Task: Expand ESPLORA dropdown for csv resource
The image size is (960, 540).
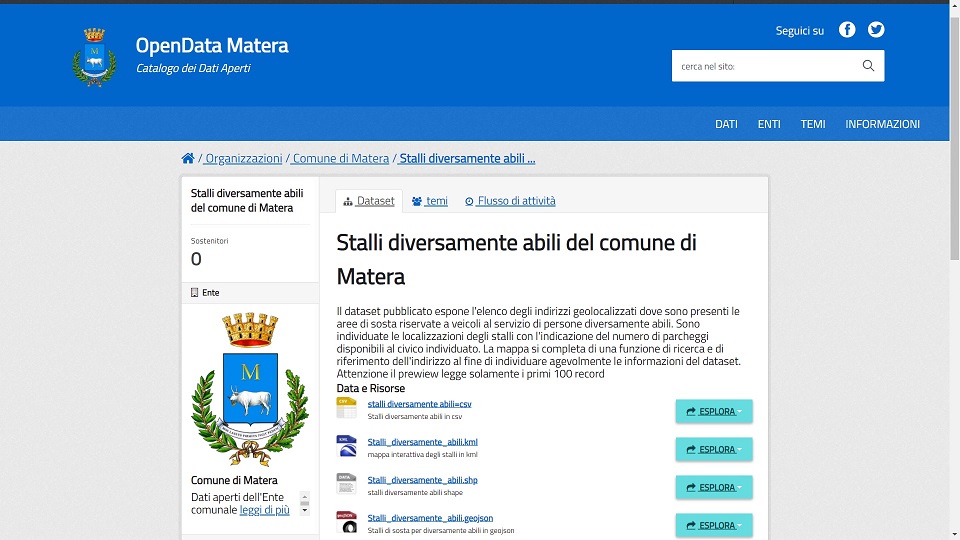Action: [714, 411]
